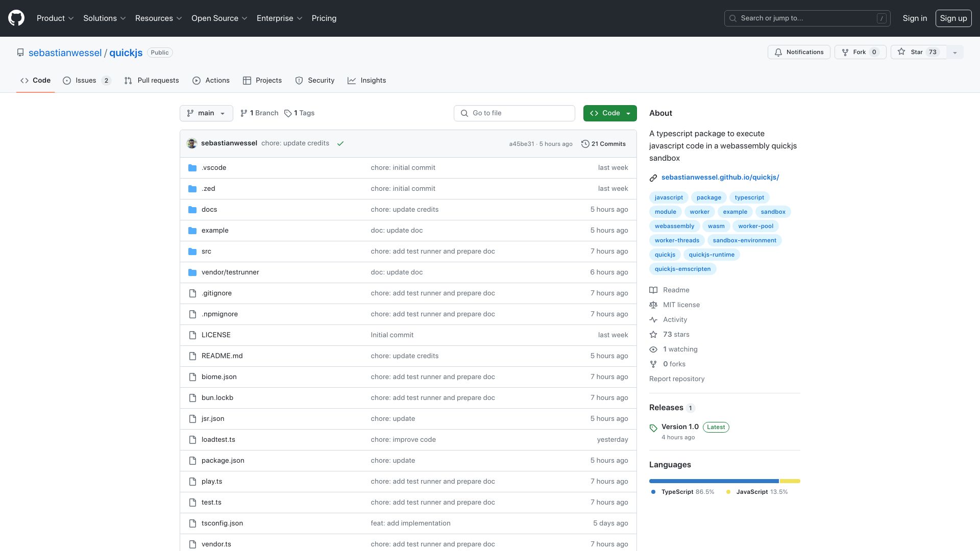Open the green Code dropdown button

[610, 113]
